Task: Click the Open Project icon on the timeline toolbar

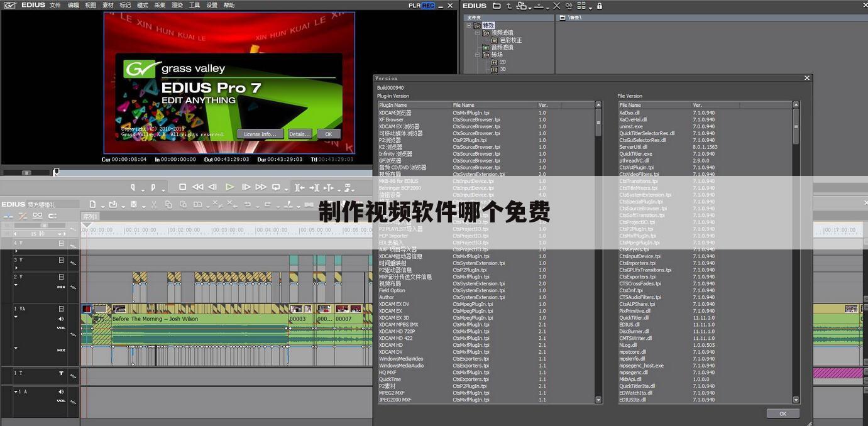Action: 113,204
